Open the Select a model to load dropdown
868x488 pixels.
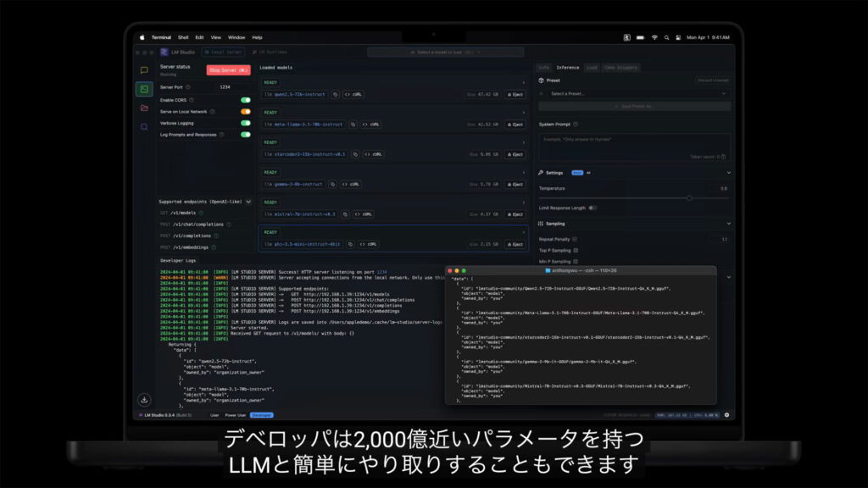pyautogui.click(x=445, y=52)
